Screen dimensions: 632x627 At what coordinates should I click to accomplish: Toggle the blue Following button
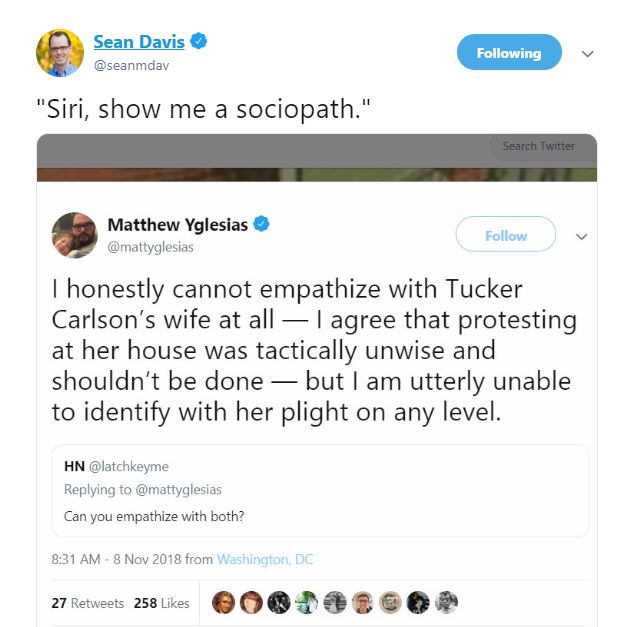tap(508, 53)
